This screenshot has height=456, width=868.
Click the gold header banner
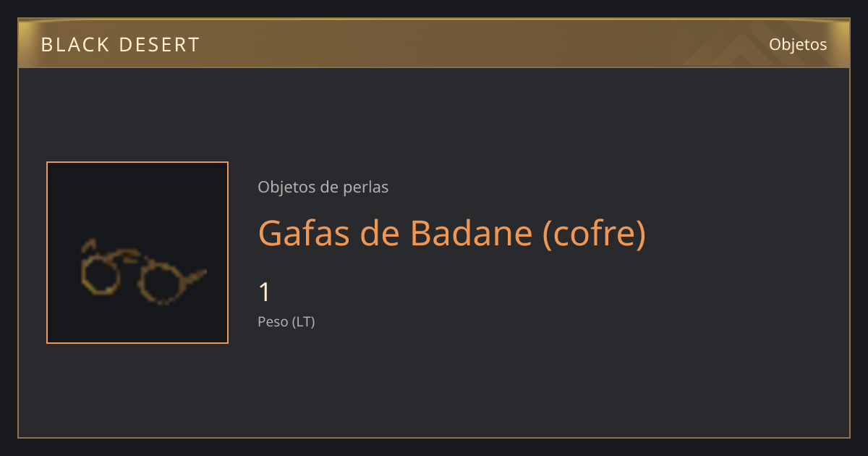[x=434, y=43]
